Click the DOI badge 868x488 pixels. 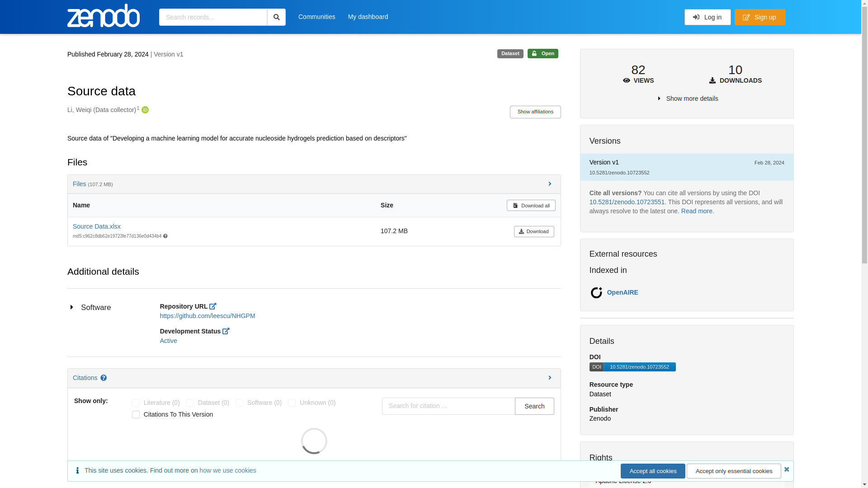[x=632, y=367]
